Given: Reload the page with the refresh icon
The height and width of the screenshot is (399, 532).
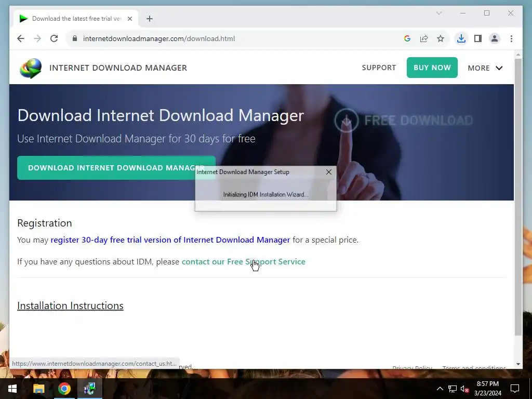Looking at the screenshot, I should coord(54,38).
